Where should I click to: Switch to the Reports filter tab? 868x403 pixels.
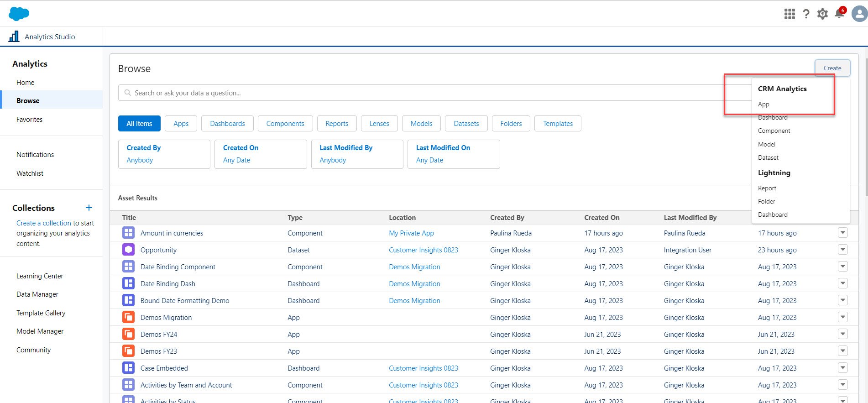337,124
